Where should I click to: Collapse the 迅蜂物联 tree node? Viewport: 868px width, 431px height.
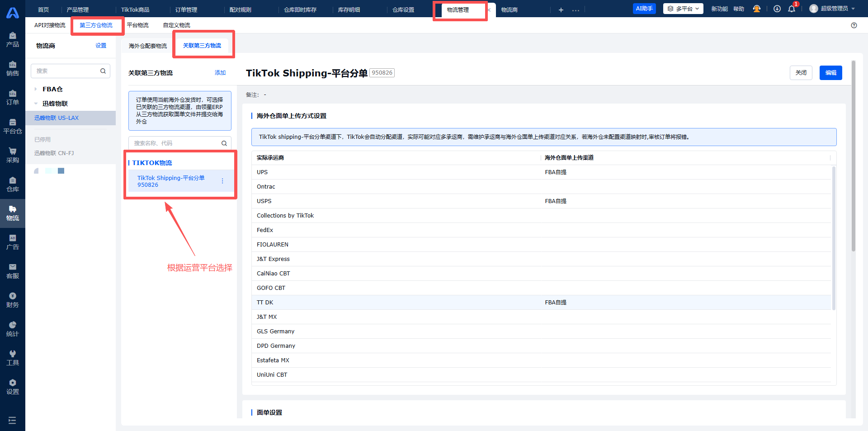click(x=36, y=104)
